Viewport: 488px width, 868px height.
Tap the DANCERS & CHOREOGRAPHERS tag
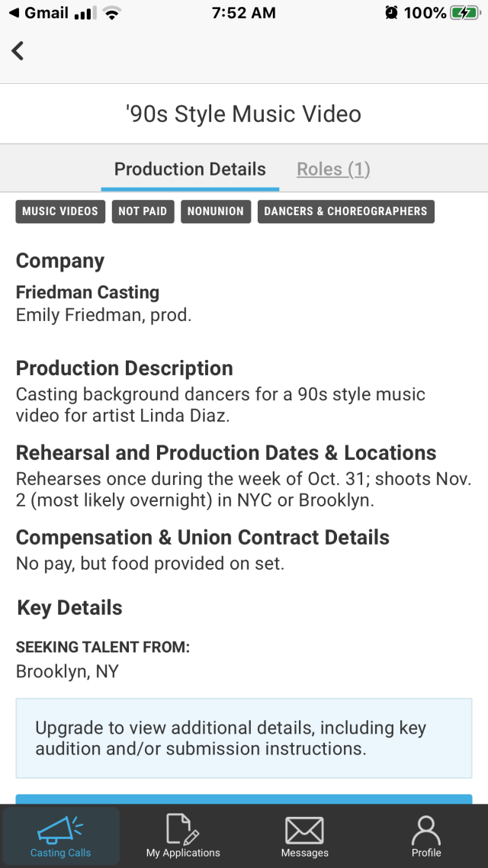[x=345, y=211]
